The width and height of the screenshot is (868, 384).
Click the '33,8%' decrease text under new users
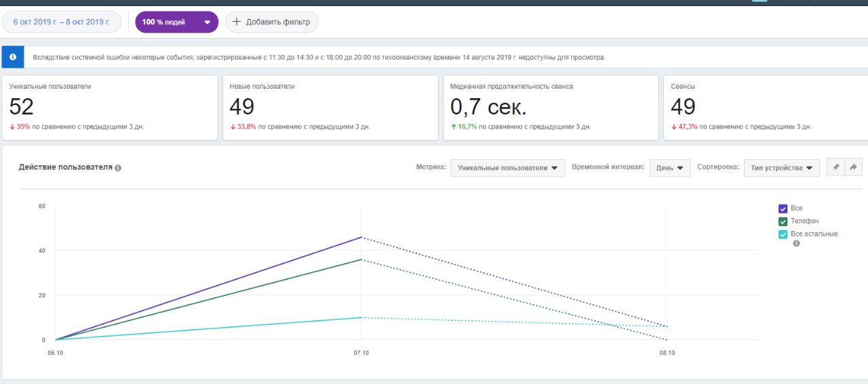pyautogui.click(x=246, y=127)
